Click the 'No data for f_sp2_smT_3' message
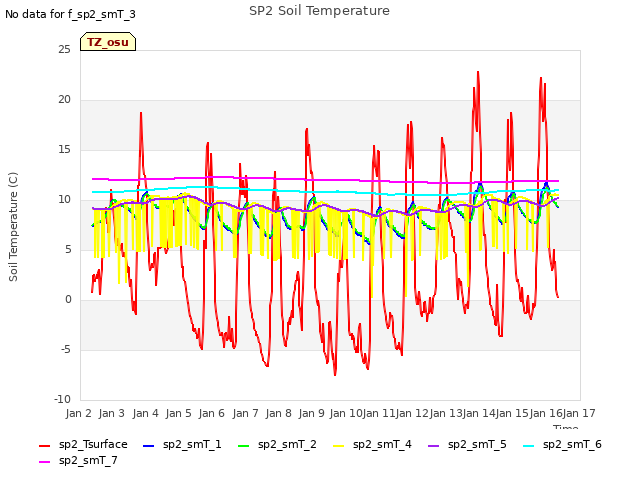Image resolution: width=640 pixels, height=480 pixels. (70, 14)
